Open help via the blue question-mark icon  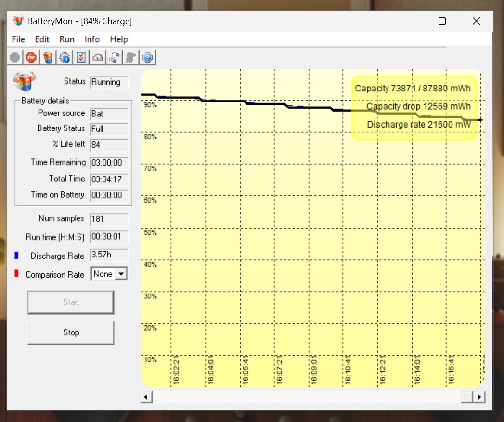point(147,58)
